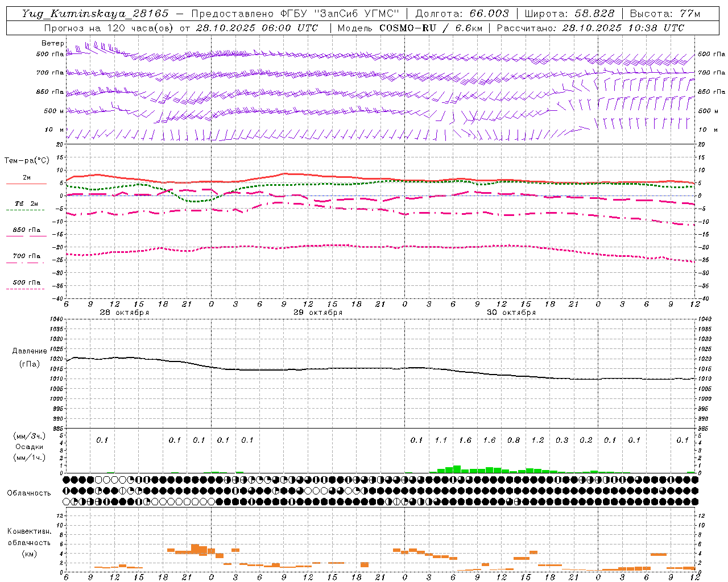Click the Осадки panel label
The image size is (728, 582).
[30, 447]
